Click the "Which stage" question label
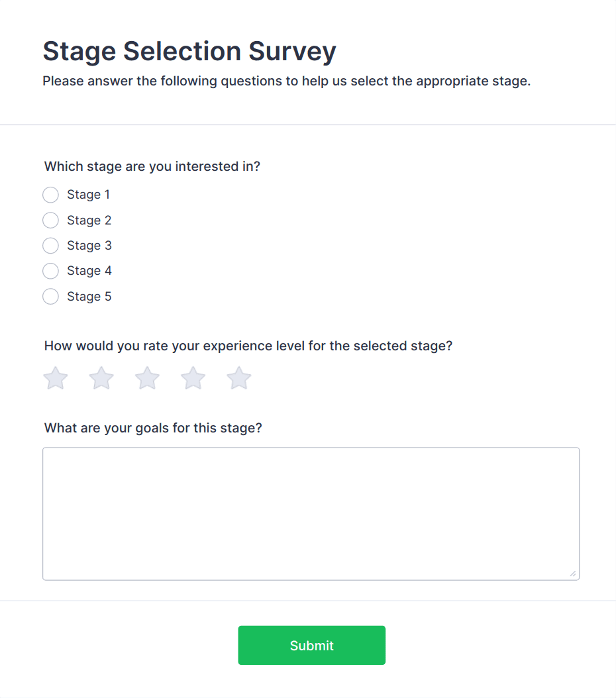Screen dimensions: 616x698 click(x=152, y=166)
